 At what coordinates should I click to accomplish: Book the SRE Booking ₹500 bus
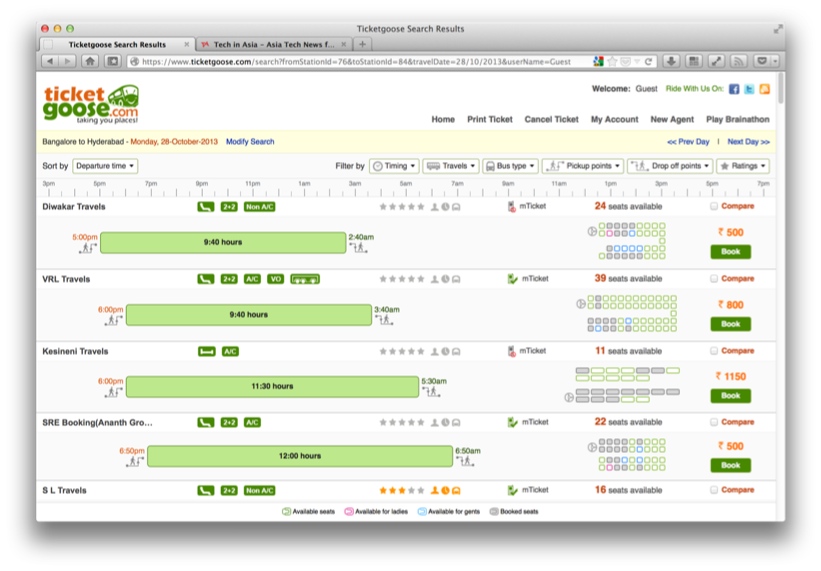pos(730,465)
